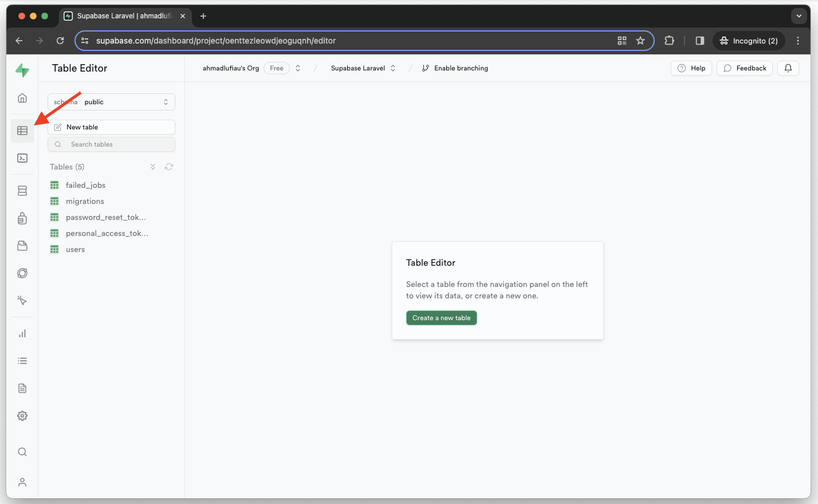The width and height of the screenshot is (818, 504).
Task: Expand the Supabase Laravel project switcher
Action: pos(393,68)
